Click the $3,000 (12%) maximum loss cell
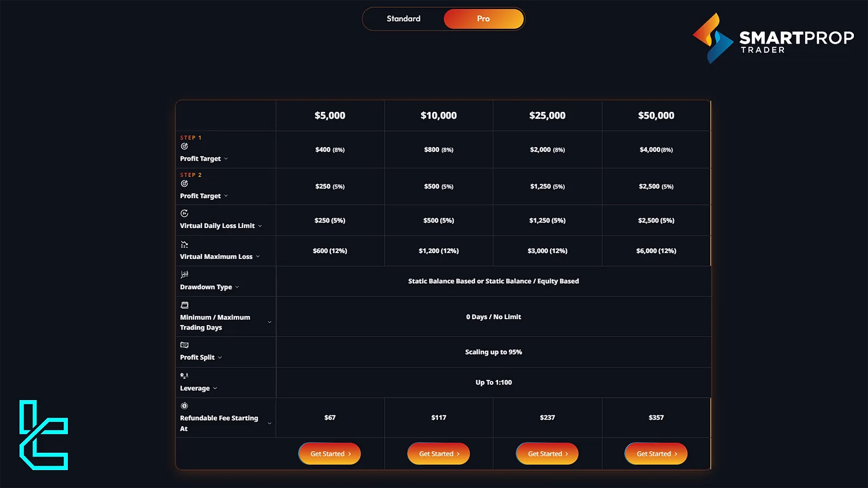 point(547,251)
